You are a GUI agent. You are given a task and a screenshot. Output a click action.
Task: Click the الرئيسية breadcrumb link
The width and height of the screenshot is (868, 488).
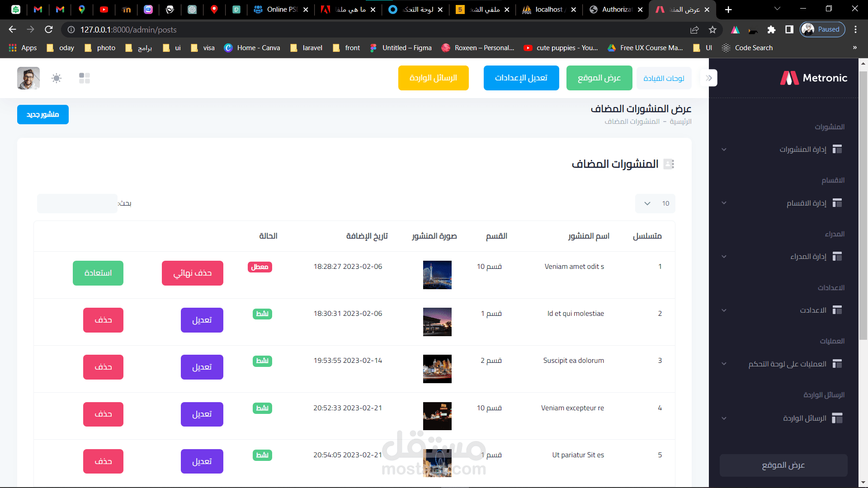click(680, 122)
